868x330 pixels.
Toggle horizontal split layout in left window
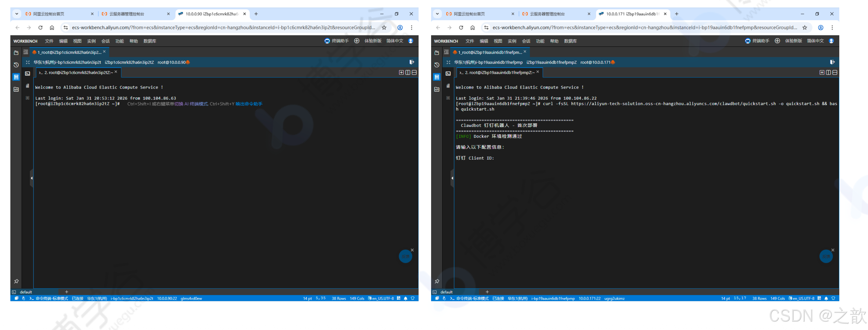[x=414, y=73]
